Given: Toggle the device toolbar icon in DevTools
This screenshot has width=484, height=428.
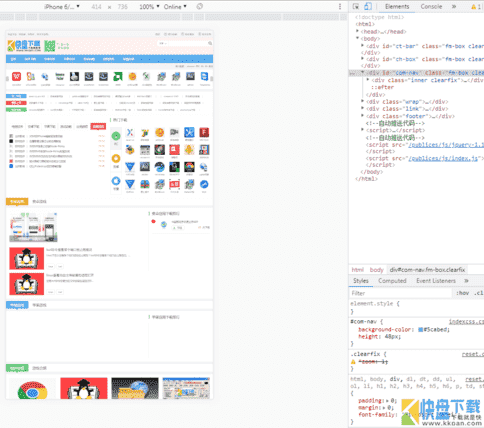Looking at the screenshot, I should (x=368, y=6).
